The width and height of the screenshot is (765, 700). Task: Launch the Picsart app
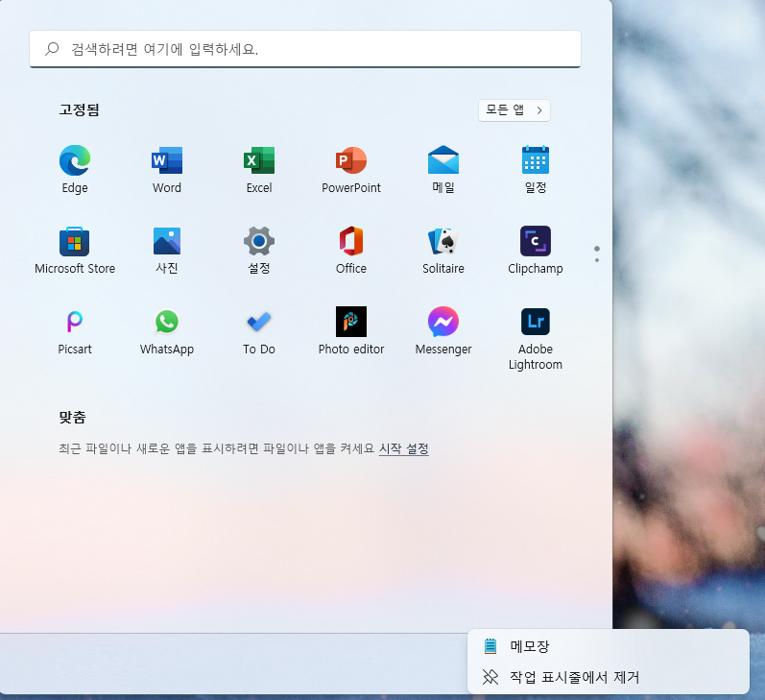pyautogui.click(x=75, y=331)
